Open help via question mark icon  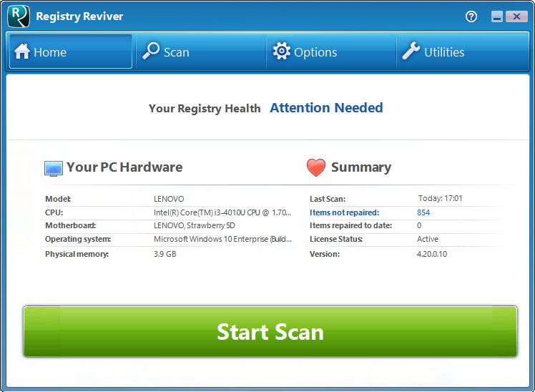pos(471,16)
